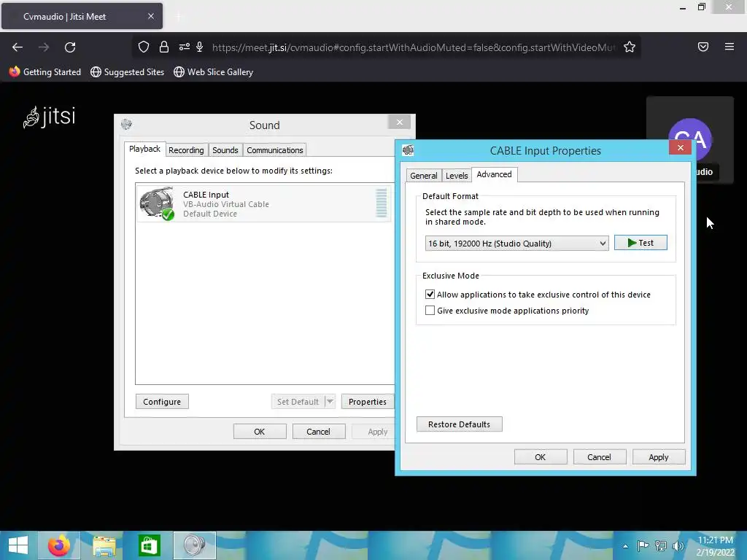Viewport: 747px width, 560px height.
Task: Open Levels tab in CABLE Input Properties
Action: coord(457,175)
